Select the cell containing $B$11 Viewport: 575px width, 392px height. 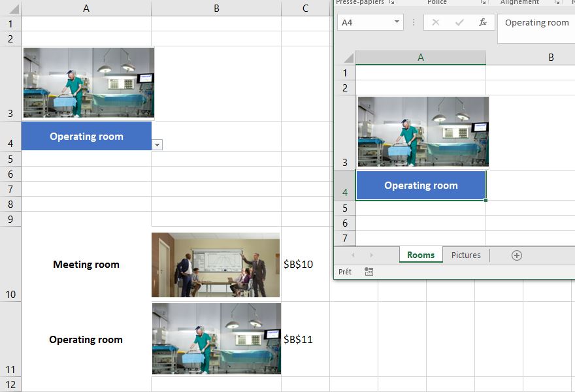(305, 340)
